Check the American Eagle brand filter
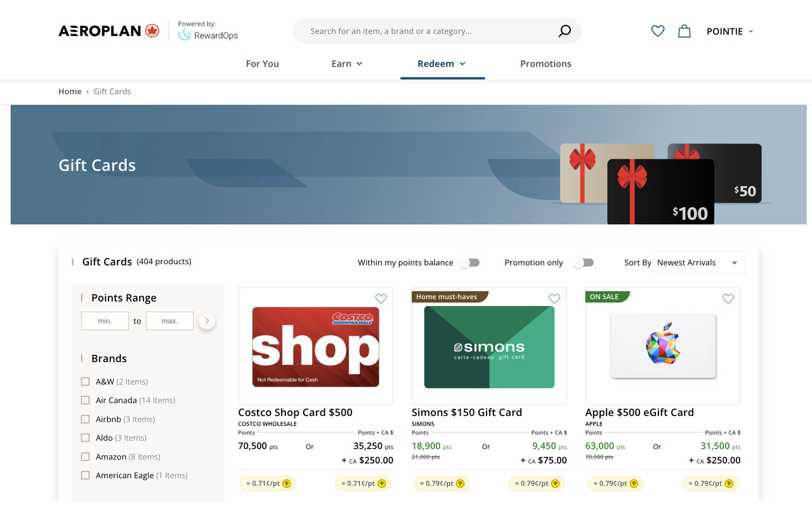This screenshot has width=812, height=508. point(85,475)
